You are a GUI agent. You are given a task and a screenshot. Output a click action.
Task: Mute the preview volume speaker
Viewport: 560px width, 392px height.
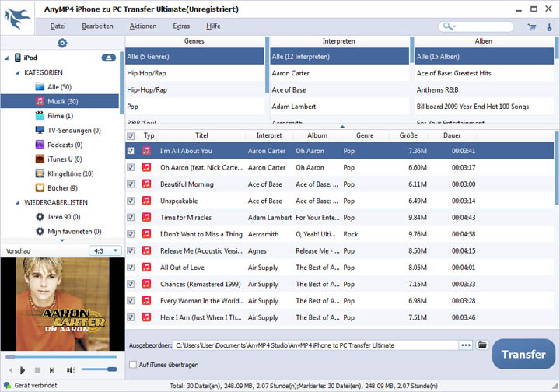coord(70,370)
